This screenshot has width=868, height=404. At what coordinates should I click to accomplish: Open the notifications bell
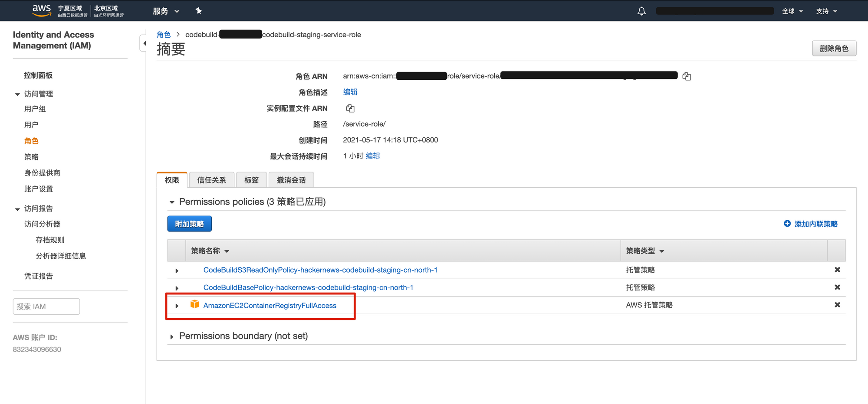[x=641, y=11]
